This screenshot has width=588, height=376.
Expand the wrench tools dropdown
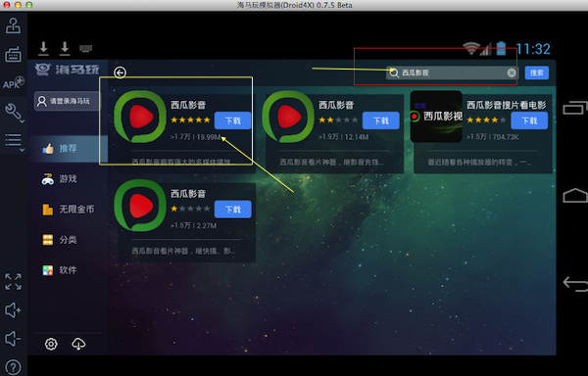click(x=15, y=113)
